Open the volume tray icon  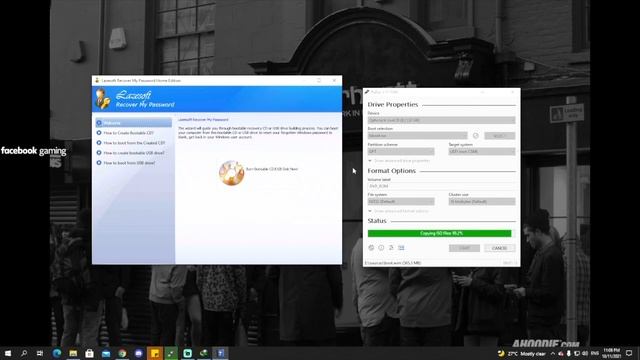[x=585, y=353]
